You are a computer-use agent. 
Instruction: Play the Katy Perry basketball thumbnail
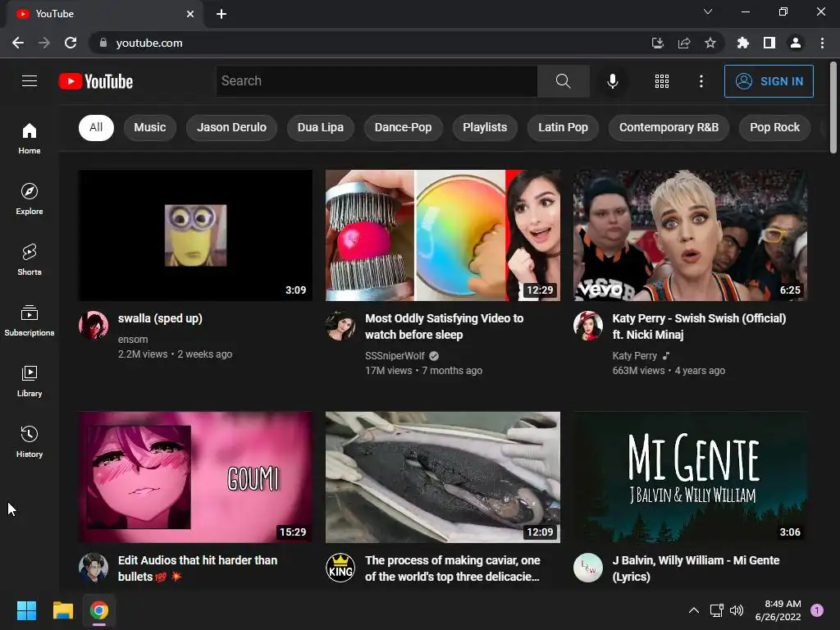(690, 235)
